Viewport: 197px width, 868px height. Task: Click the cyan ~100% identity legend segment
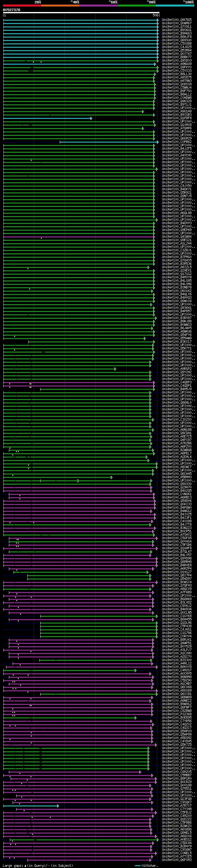[x=175, y=6]
